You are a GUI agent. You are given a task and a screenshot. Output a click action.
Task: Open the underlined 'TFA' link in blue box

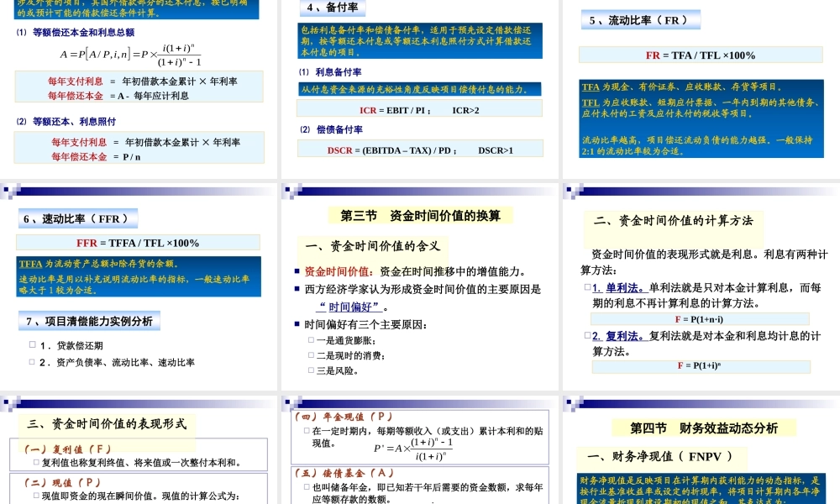(x=591, y=87)
